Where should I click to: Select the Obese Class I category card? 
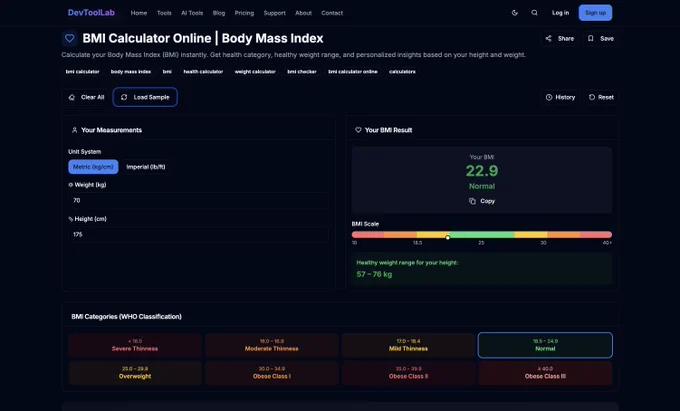coord(271,373)
